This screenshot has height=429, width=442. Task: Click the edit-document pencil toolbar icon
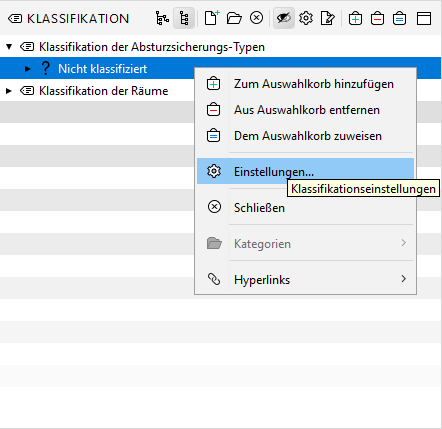328,18
